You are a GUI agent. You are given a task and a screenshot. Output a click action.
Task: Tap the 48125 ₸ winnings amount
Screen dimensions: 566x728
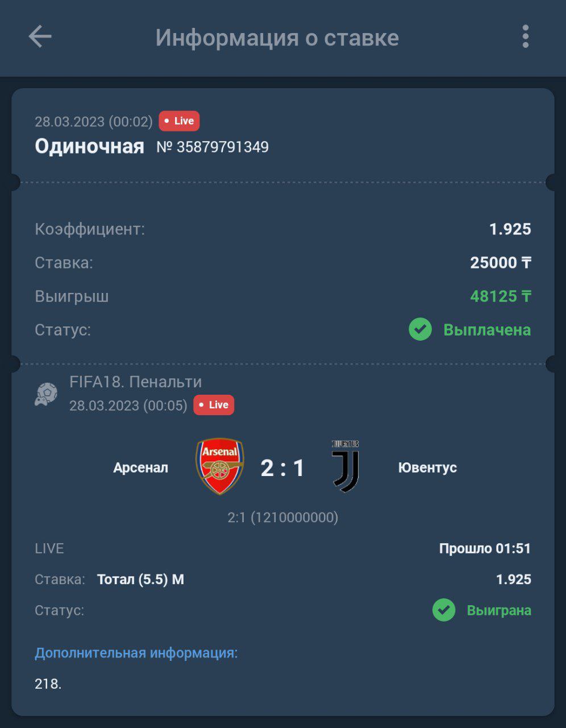point(501,296)
